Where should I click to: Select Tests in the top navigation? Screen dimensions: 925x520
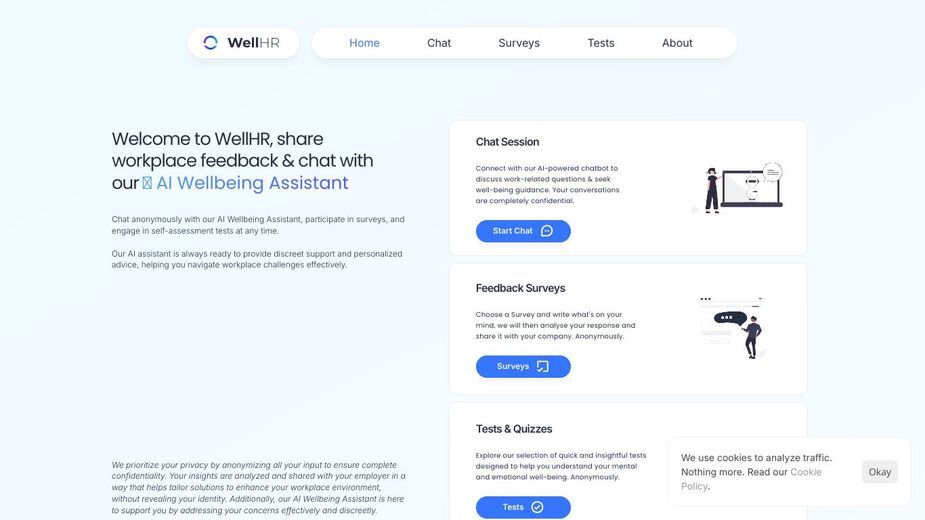click(601, 43)
